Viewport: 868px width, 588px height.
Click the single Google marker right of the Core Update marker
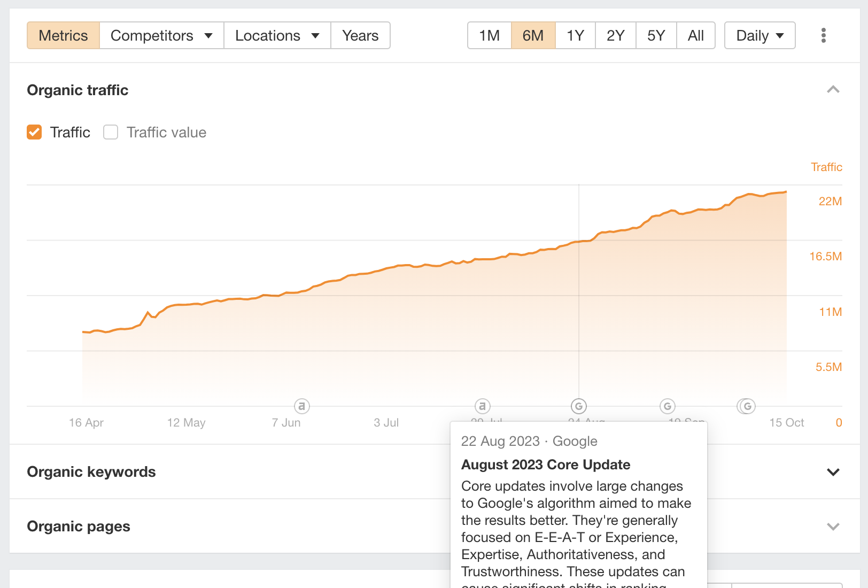point(668,406)
